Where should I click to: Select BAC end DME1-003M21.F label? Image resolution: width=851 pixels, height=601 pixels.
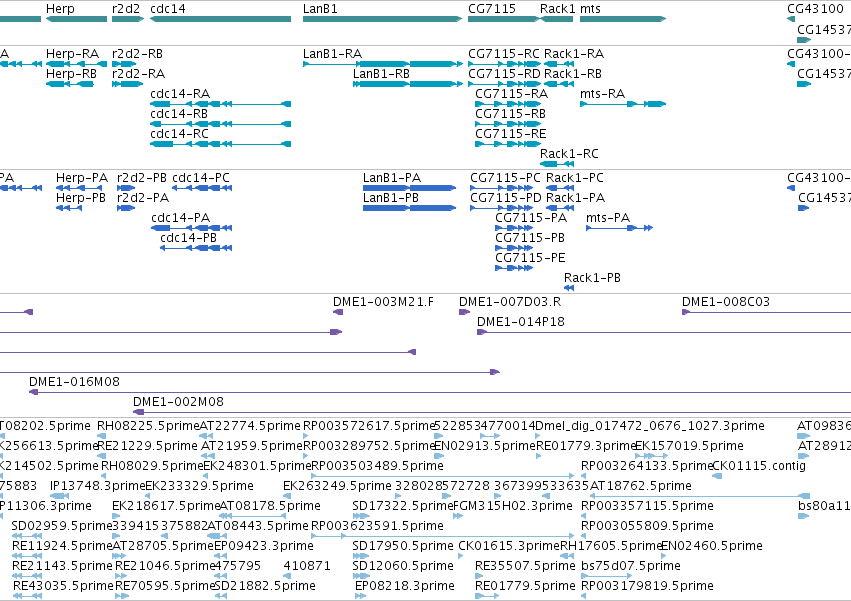[383, 302]
